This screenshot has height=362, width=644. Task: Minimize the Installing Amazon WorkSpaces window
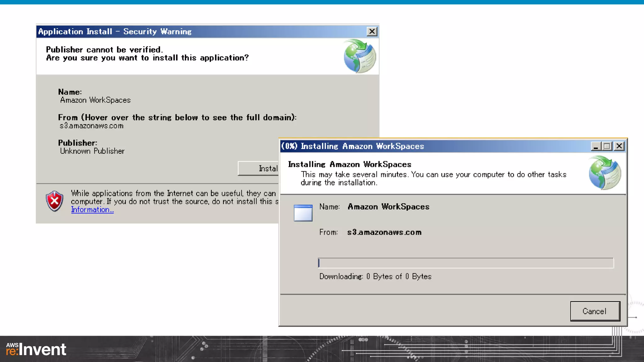596,146
